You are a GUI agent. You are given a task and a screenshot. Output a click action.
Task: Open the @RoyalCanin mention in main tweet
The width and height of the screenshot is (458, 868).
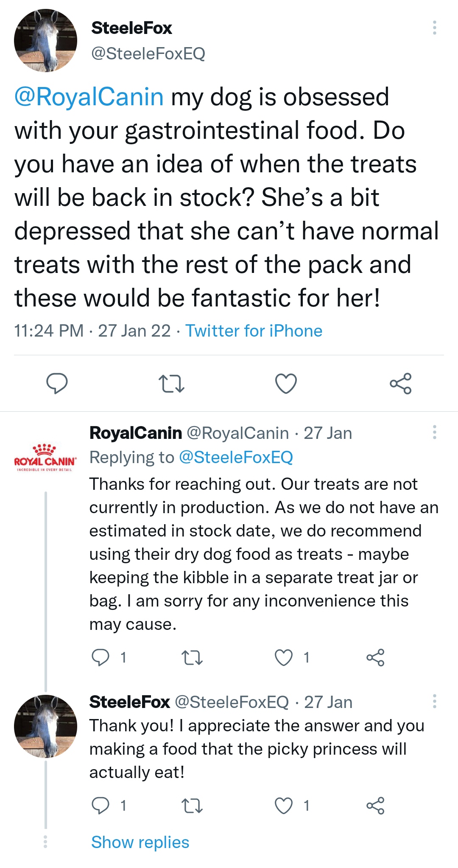[89, 97]
